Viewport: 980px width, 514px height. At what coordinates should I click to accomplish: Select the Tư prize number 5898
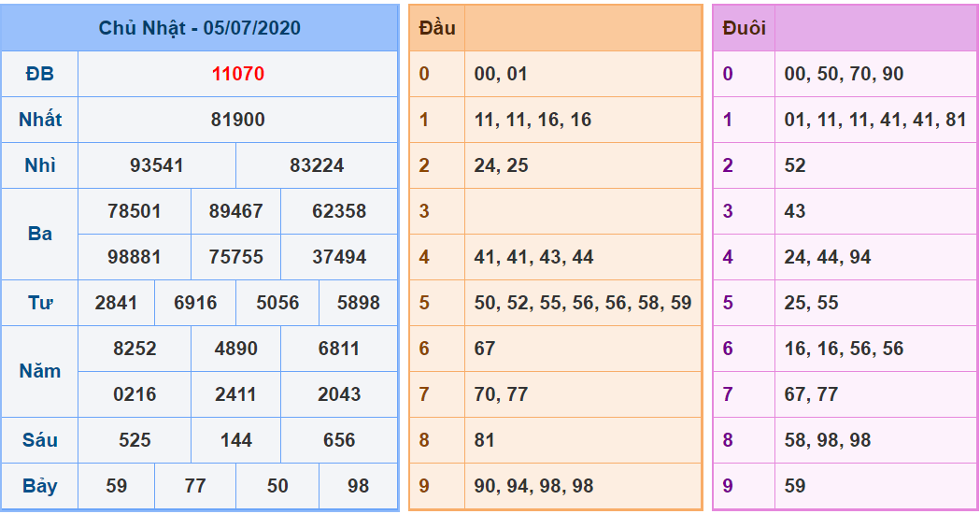[x=358, y=303]
